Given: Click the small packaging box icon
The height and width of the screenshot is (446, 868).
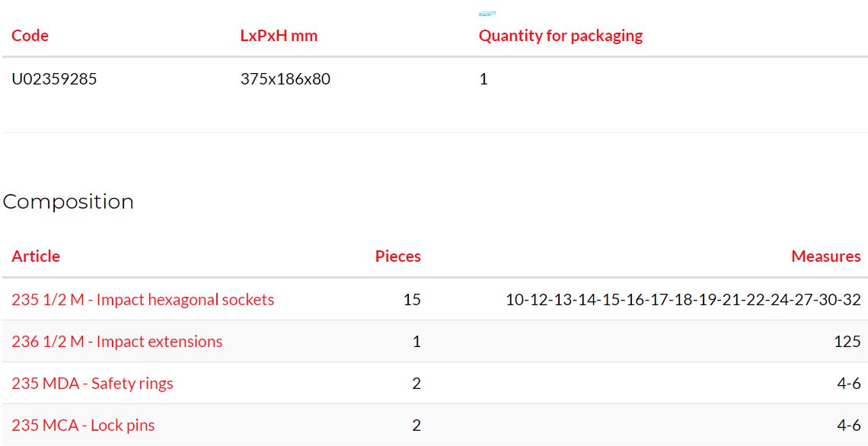Looking at the screenshot, I should [487, 14].
